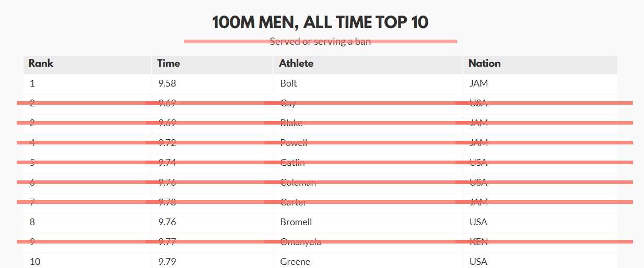Select the Omanyala athlete cell

tap(300, 242)
